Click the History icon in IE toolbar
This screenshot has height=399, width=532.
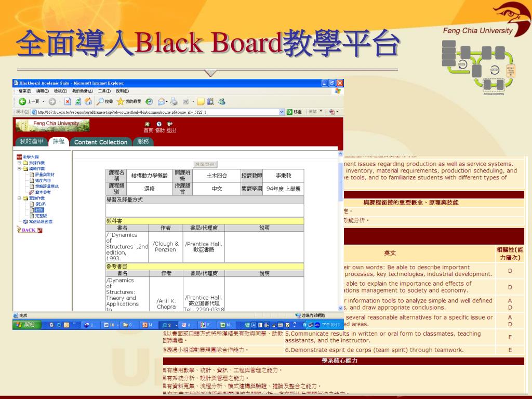coord(149,101)
